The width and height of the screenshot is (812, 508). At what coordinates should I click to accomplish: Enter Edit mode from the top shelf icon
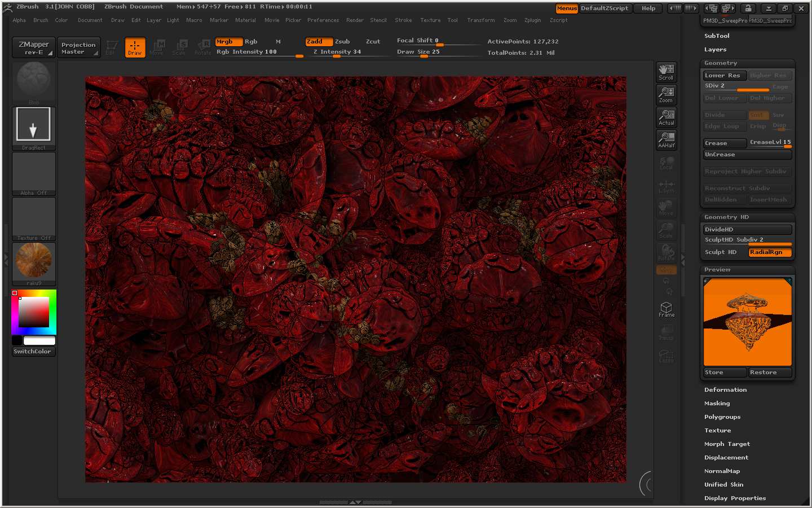[111, 47]
